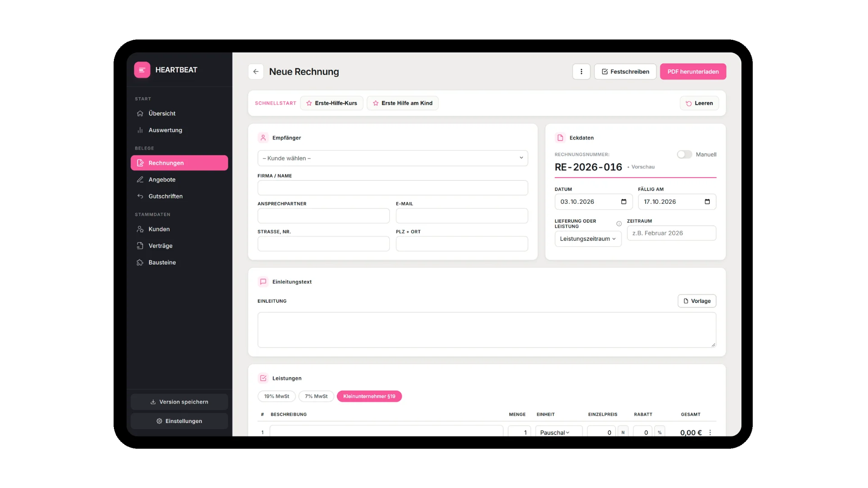The height and width of the screenshot is (488, 868).
Task: Click the Firma / Name input field
Action: click(392, 188)
